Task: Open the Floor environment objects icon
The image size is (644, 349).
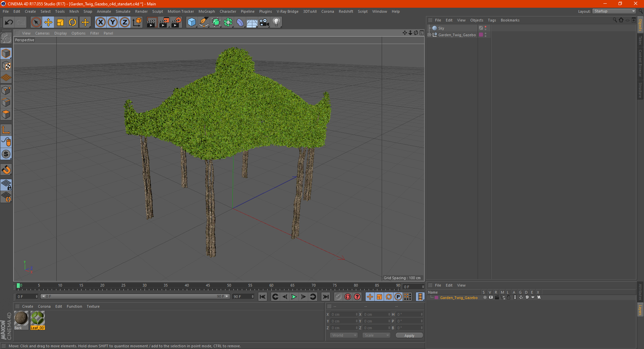Action: (x=252, y=22)
